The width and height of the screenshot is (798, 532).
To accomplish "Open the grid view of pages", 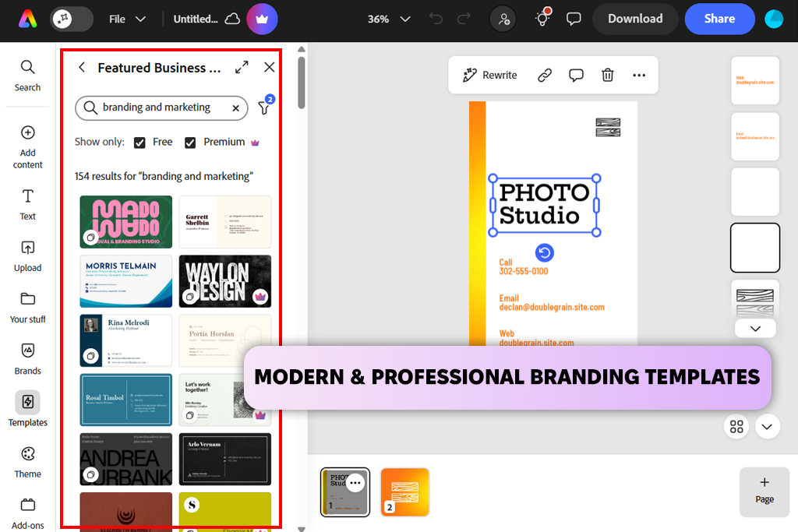I will click(736, 426).
